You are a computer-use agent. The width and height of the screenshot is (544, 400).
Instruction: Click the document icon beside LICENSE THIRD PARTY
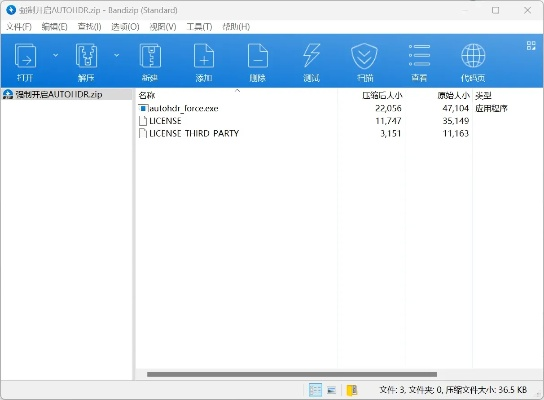[x=143, y=134]
